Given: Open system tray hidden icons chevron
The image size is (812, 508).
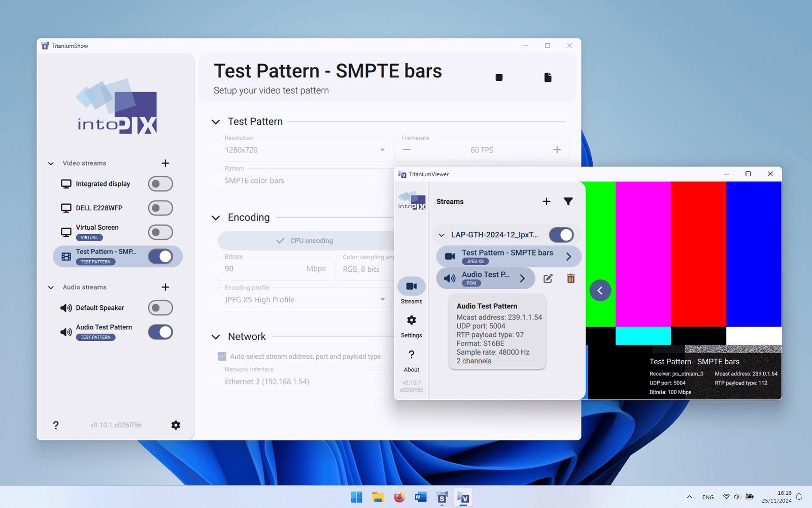Looking at the screenshot, I should click(689, 497).
